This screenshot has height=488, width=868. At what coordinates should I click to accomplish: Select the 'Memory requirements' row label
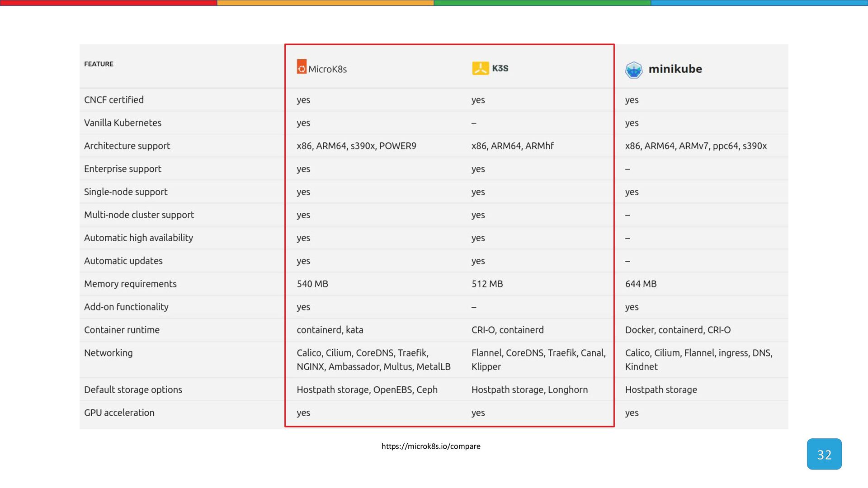(x=130, y=284)
